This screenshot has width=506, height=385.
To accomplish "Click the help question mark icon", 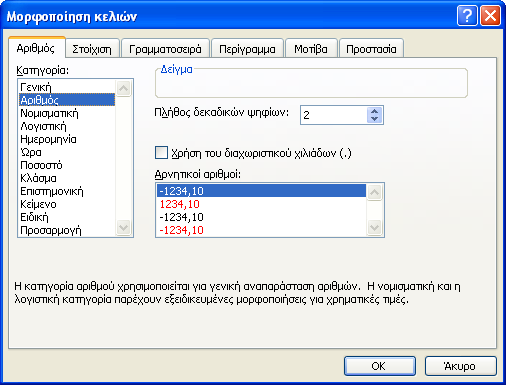I will 467,15.
